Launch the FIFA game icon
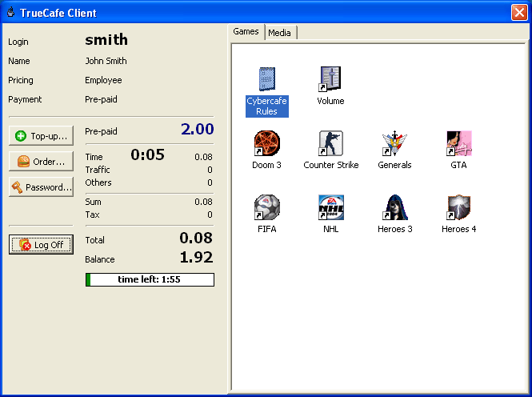 click(266, 208)
